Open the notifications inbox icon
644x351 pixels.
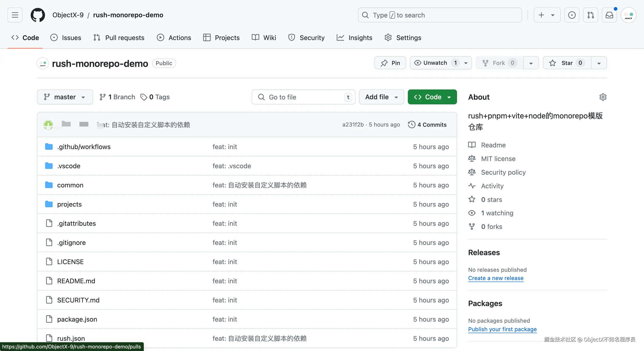pyautogui.click(x=609, y=15)
